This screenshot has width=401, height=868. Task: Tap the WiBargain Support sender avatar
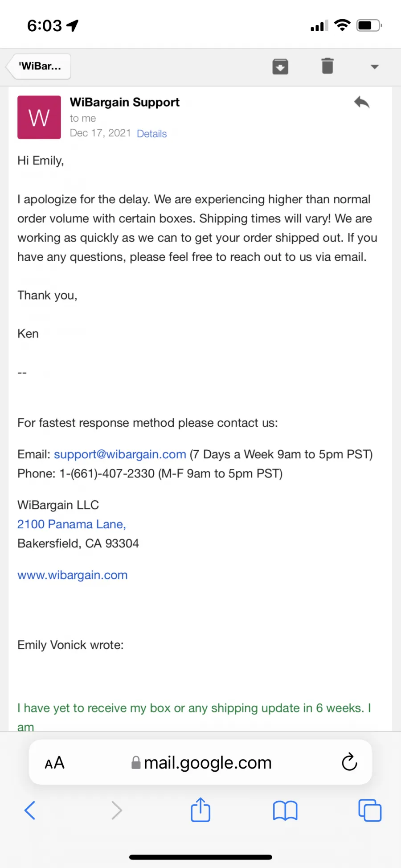[x=39, y=117]
